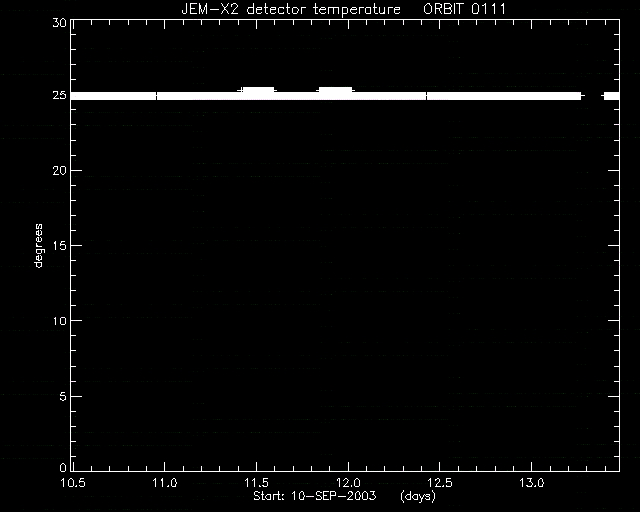Select the x-axis label 12.0
Screen dimensions: 640x512
pos(348,483)
